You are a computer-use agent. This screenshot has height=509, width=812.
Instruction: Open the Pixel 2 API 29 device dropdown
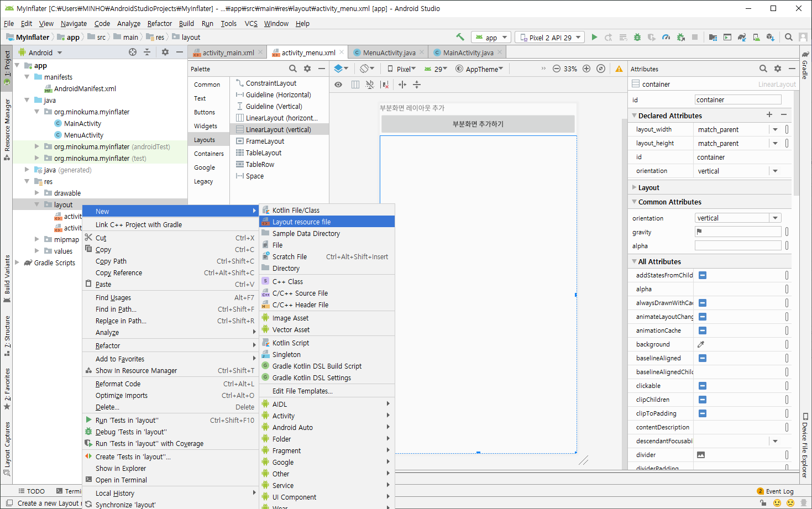coord(549,38)
